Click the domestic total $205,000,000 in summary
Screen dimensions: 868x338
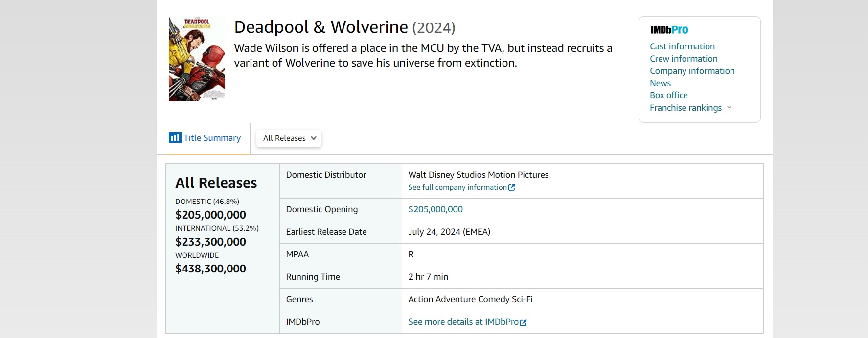pyautogui.click(x=210, y=215)
